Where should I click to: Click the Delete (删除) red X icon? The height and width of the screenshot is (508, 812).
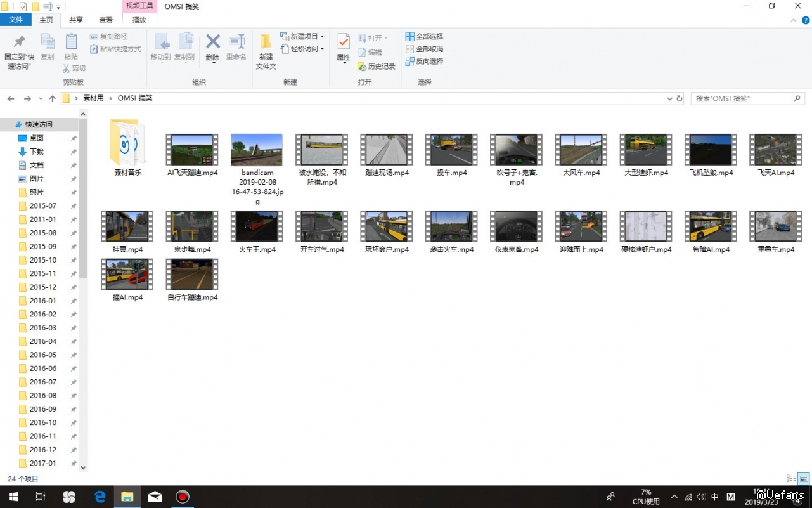[x=213, y=42]
